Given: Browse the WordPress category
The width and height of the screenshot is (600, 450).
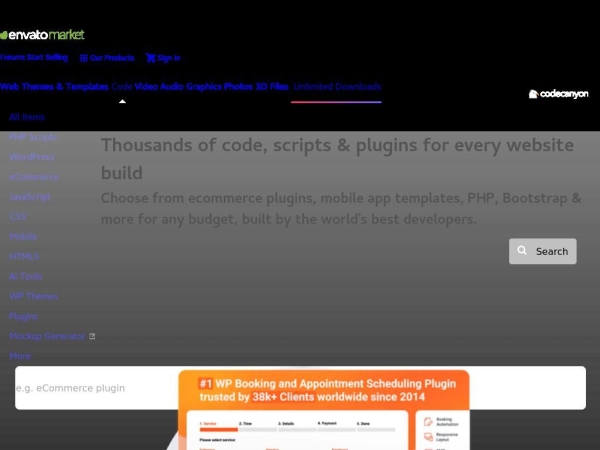Looking at the screenshot, I should (32, 157).
